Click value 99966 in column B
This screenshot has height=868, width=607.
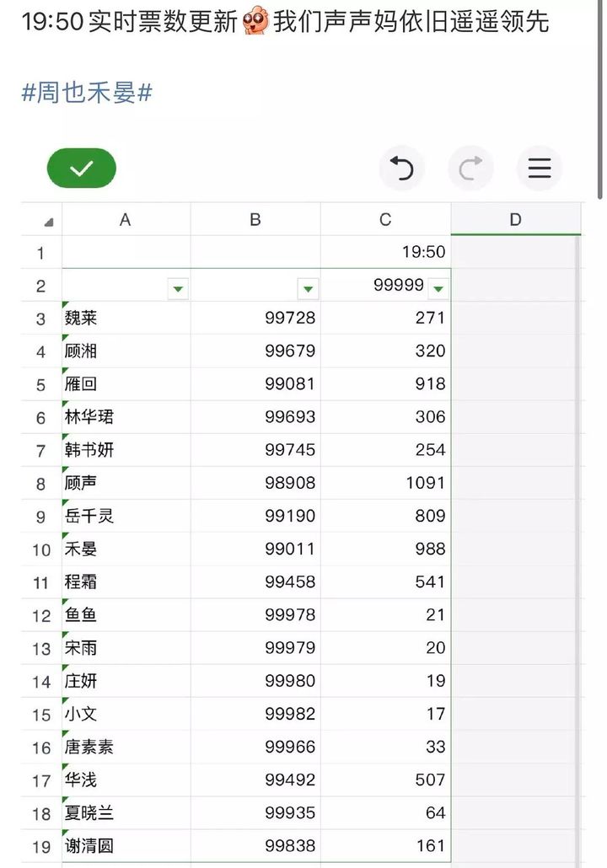pos(290,747)
